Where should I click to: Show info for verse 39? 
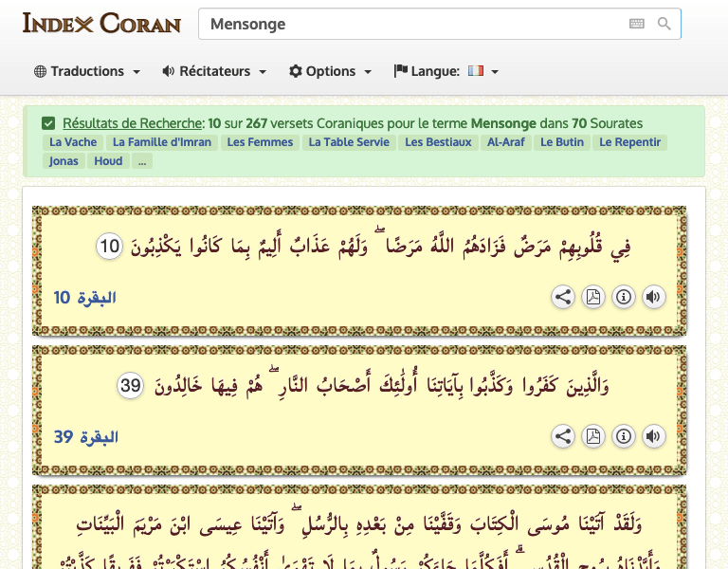click(623, 436)
